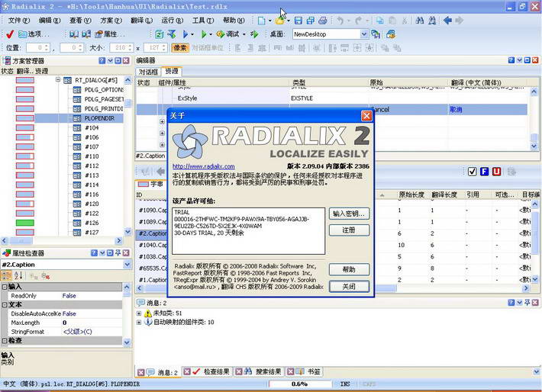Click info icon next to 自动映射的组件类
Screen dimensions: 542x392
coord(148,323)
